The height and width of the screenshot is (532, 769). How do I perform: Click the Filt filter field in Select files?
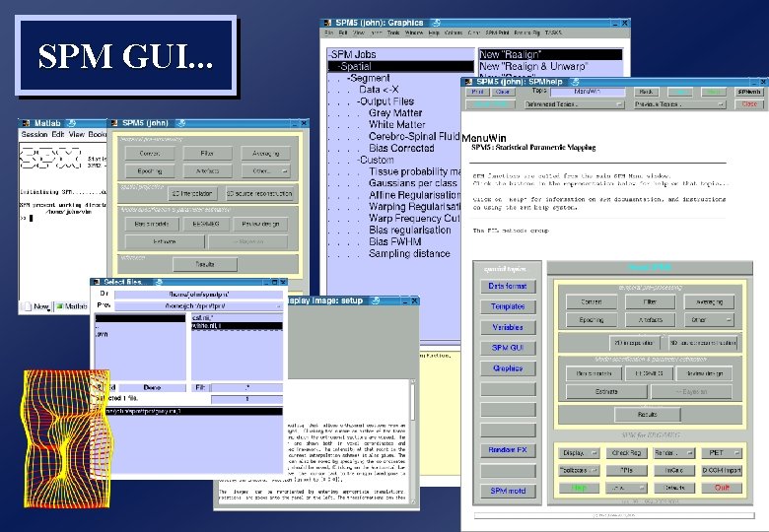(246, 387)
